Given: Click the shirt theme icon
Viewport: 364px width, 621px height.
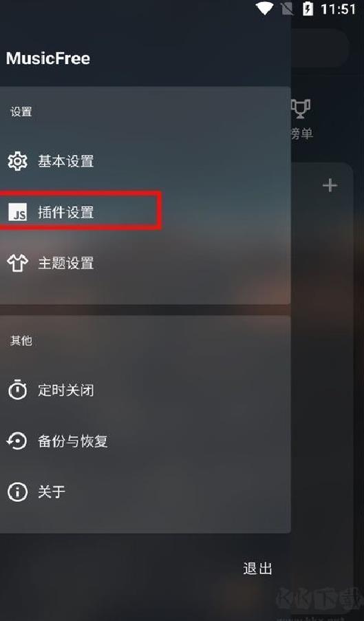Looking at the screenshot, I should tap(17, 263).
